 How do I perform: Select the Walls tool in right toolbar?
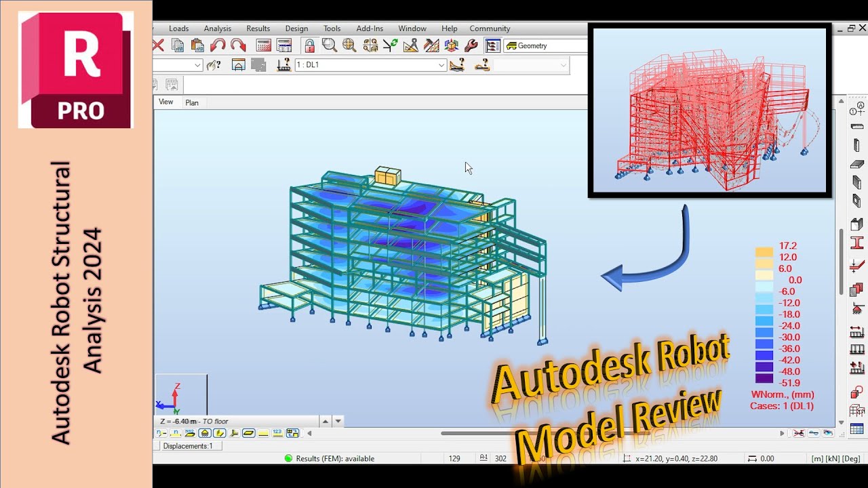click(856, 182)
